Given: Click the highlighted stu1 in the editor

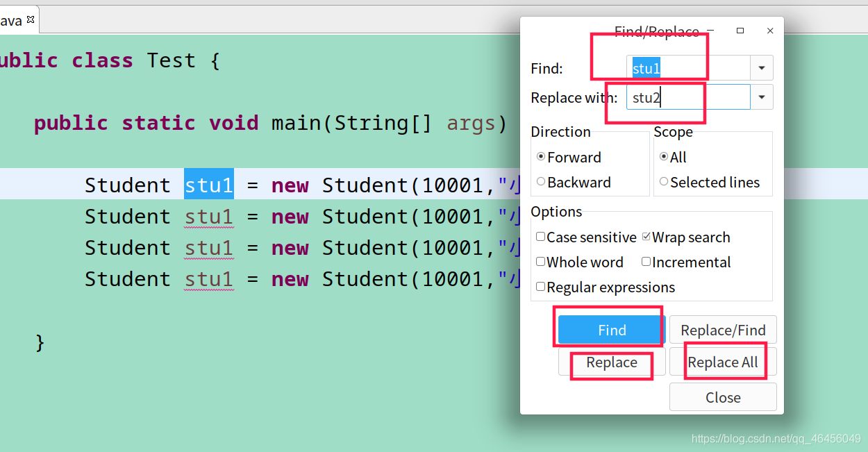Looking at the screenshot, I should 209,185.
